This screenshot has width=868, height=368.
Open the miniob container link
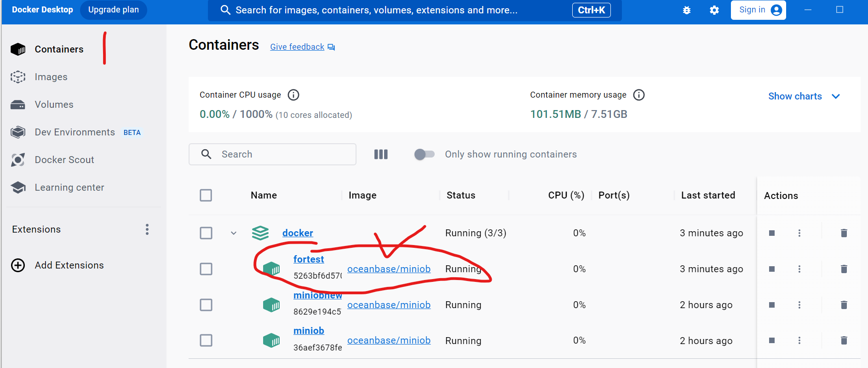(309, 331)
